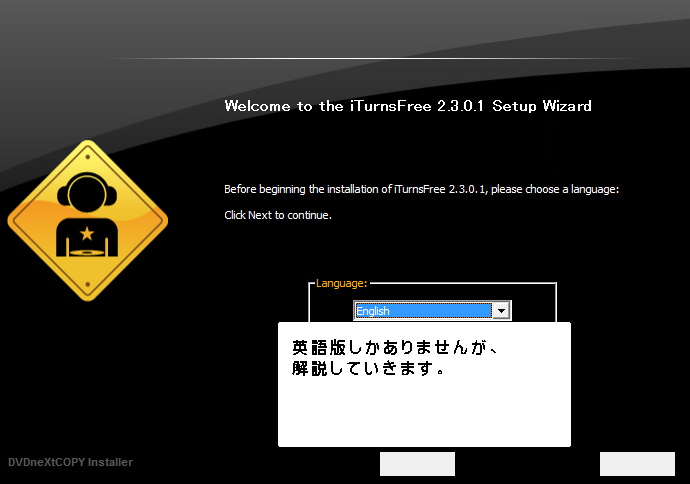Open the language dropdown arrow
The height and width of the screenshot is (484, 690).
(x=501, y=311)
